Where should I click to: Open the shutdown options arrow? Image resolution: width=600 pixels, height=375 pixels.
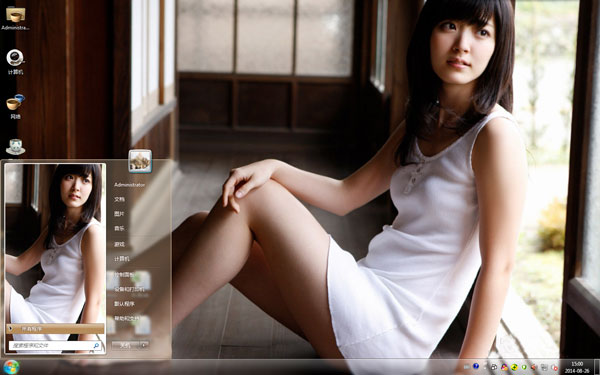click(x=144, y=345)
